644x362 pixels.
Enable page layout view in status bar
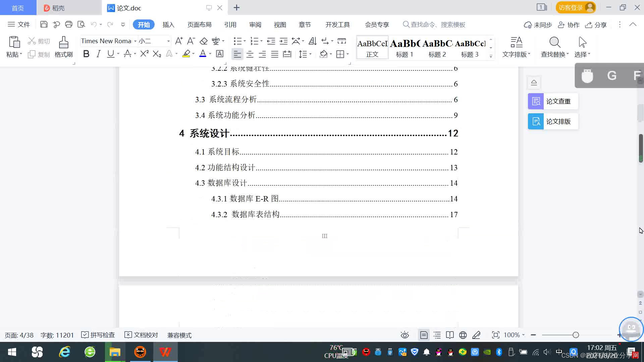pos(424,335)
